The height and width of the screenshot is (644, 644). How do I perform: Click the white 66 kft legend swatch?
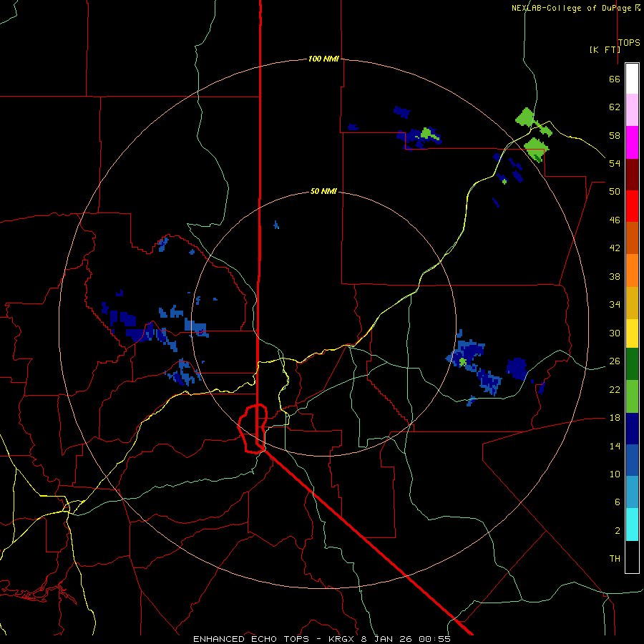[632, 79]
